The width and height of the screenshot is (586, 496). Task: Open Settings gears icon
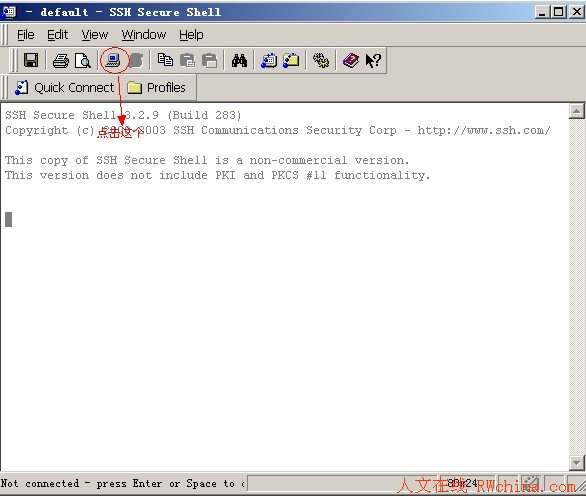point(321,60)
